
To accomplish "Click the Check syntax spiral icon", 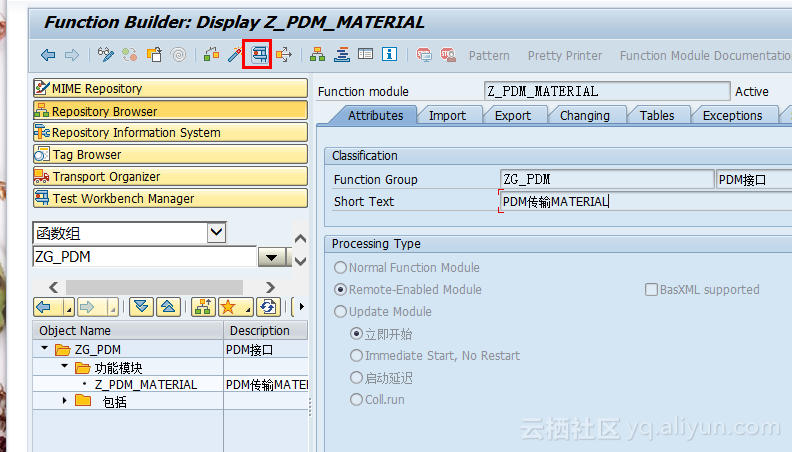I will (178, 55).
